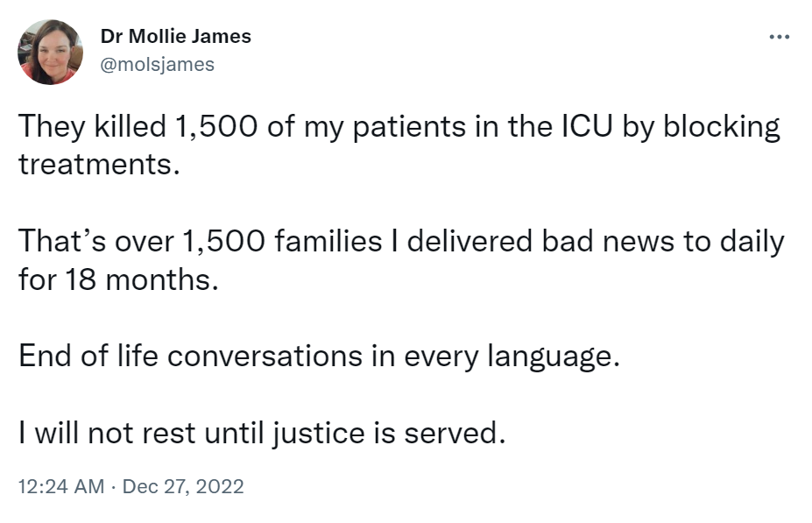Image resolution: width=812 pixels, height=523 pixels.
Task: Click "I will not rest until justice" sentence
Action: tap(262, 432)
